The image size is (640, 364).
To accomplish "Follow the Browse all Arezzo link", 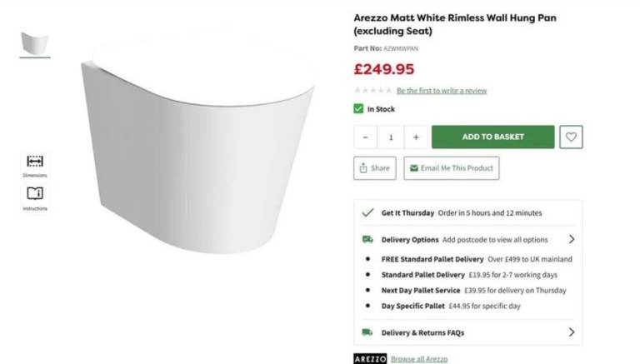I will tap(421, 359).
